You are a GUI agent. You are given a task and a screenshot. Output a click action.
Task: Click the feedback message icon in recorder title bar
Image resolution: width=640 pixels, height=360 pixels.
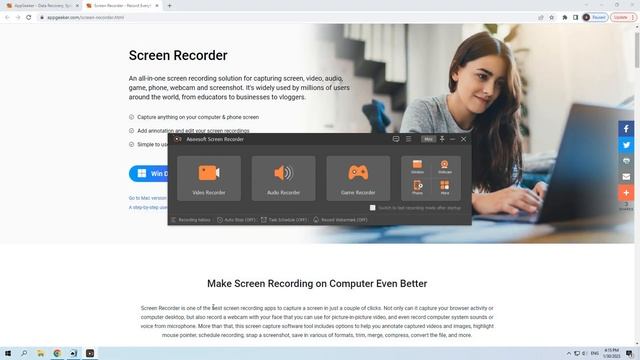[x=396, y=139]
